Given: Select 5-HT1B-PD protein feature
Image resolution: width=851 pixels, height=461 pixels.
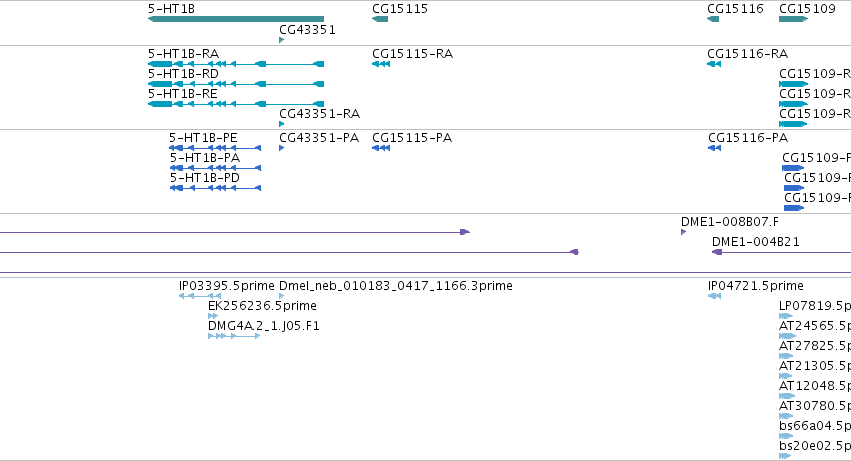Looking at the screenshot, I should point(215,188).
